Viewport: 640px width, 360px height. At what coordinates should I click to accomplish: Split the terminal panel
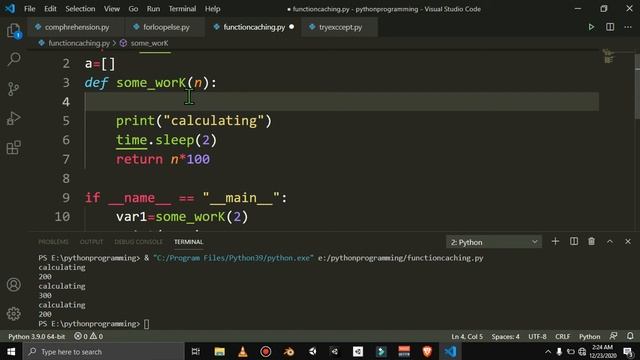574,242
